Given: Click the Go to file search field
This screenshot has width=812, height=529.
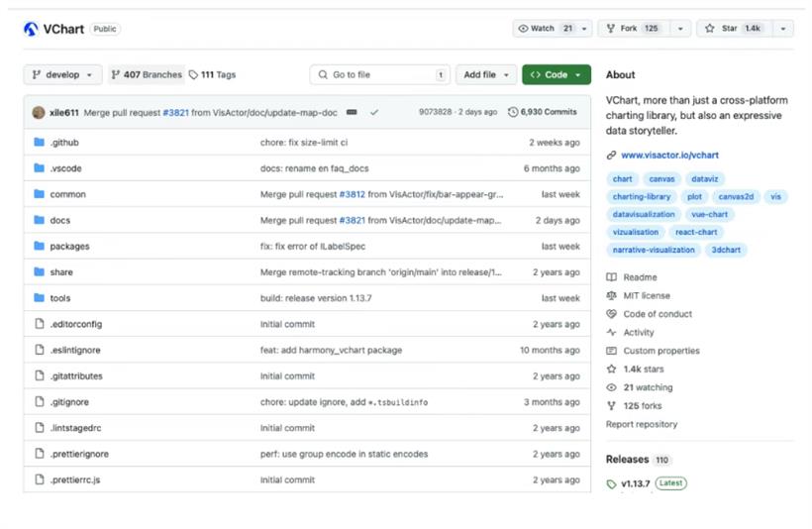Looking at the screenshot, I should [x=379, y=74].
